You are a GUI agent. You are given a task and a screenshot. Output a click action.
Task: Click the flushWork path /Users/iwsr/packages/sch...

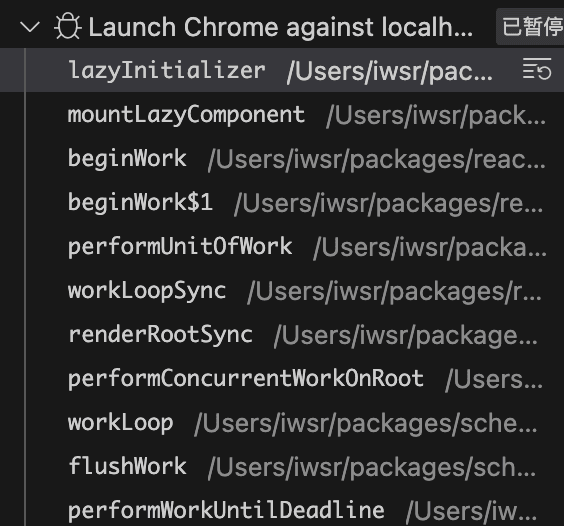(372, 467)
